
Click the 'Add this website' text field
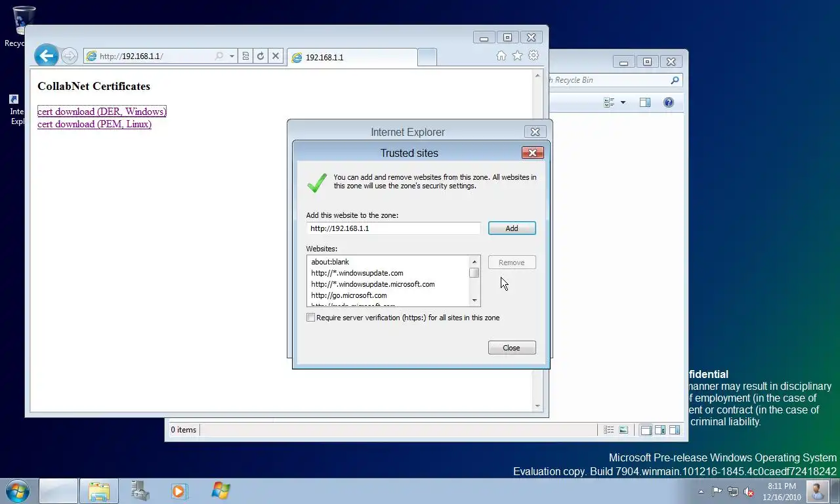coord(393,228)
